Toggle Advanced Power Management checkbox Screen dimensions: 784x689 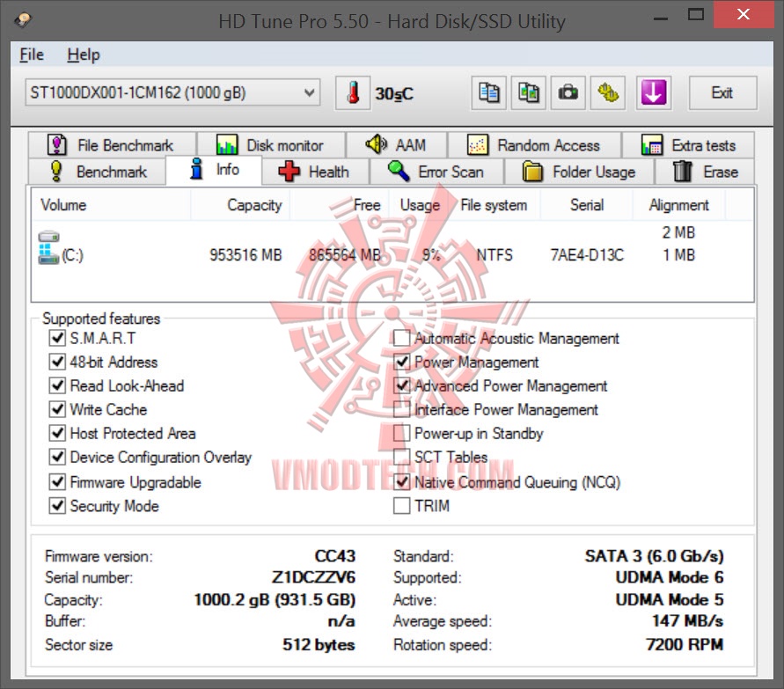[401, 385]
